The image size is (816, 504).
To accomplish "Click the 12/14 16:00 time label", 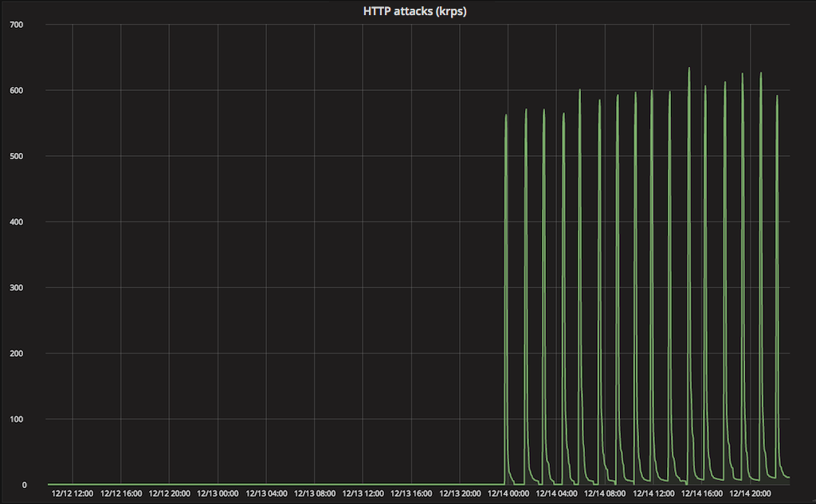I will click(701, 494).
